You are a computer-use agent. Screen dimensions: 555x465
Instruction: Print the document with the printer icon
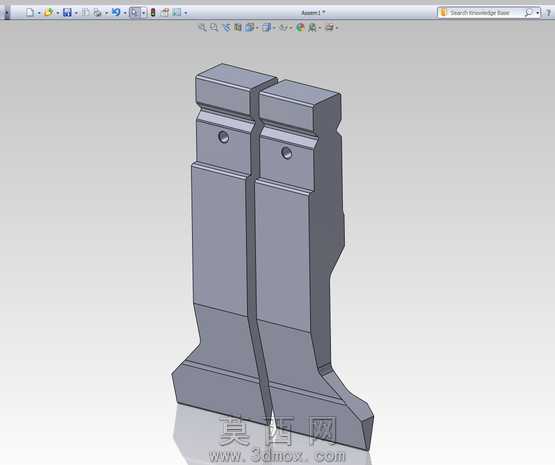point(97,13)
